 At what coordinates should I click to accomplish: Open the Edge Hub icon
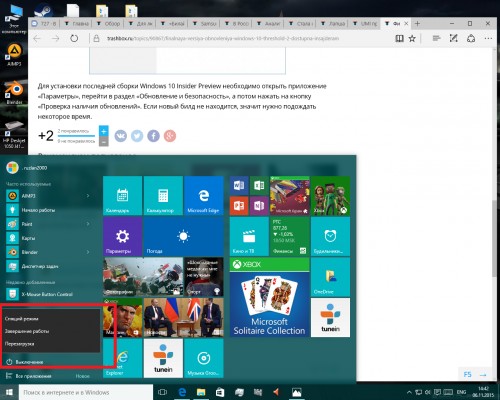[x=436, y=39]
